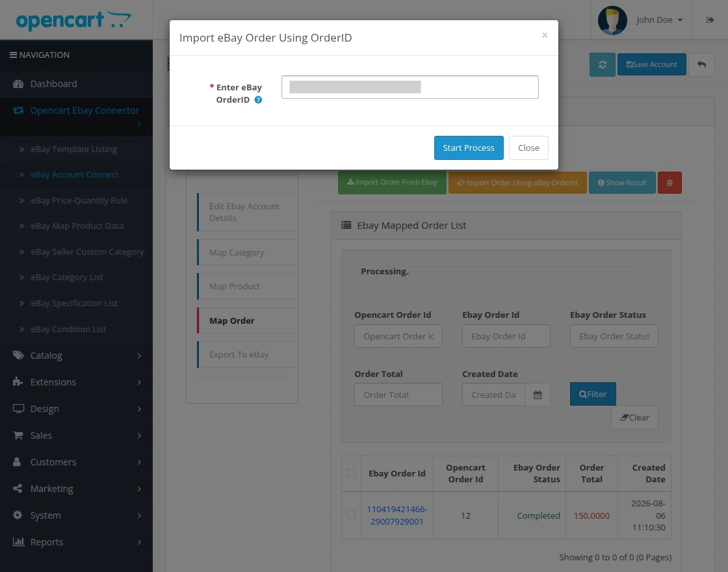The height and width of the screenshot is (572, 728).
Task: Click the back arrow button
Action: (701, 64)
